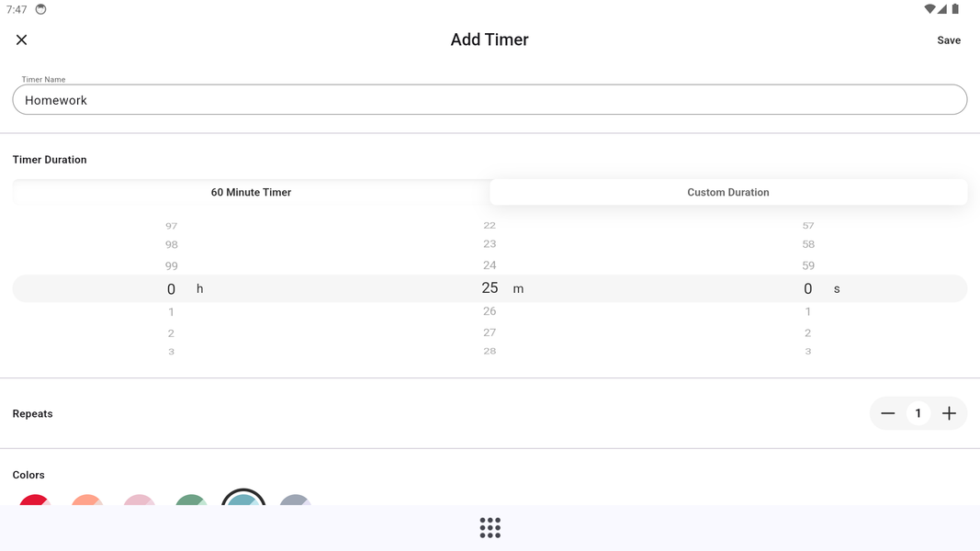Select 26 in the minutes picker
Screen dimensions: 980x551
click(x=490, y=311)
